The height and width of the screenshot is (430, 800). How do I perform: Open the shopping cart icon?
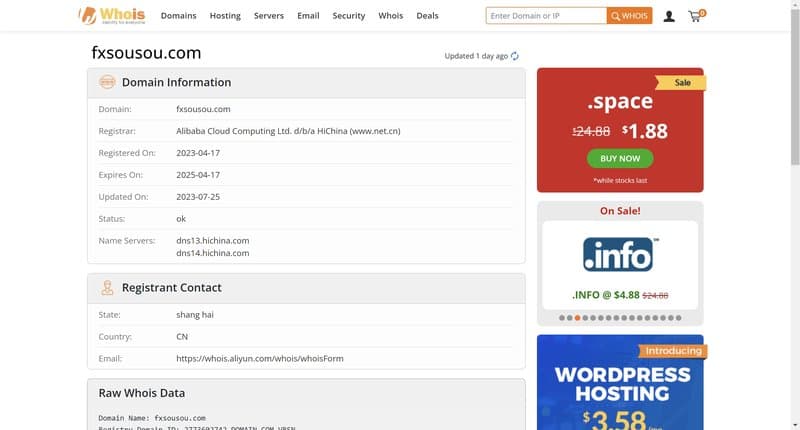(x=696, y=16)
